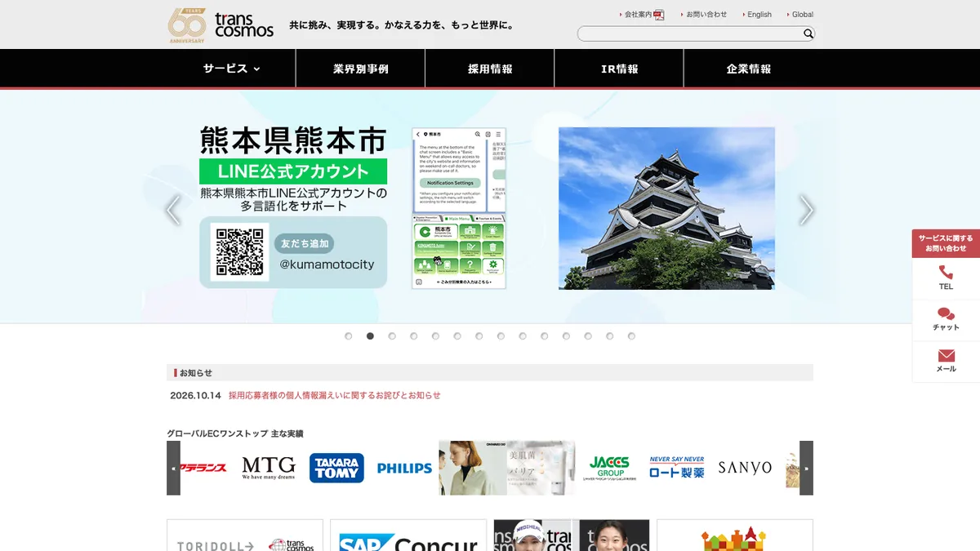Image resolution: width=980 pixels, height=551 pixels.
Task: Open the SAP Concur banner
Action: [x=408, y=535]
